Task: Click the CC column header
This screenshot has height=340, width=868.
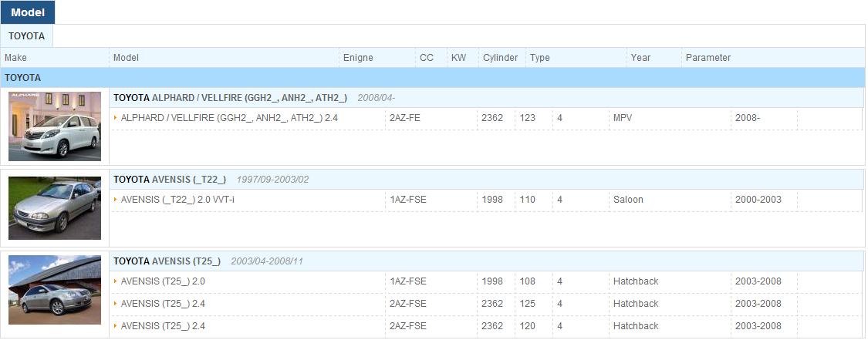Action: point(427,58)
